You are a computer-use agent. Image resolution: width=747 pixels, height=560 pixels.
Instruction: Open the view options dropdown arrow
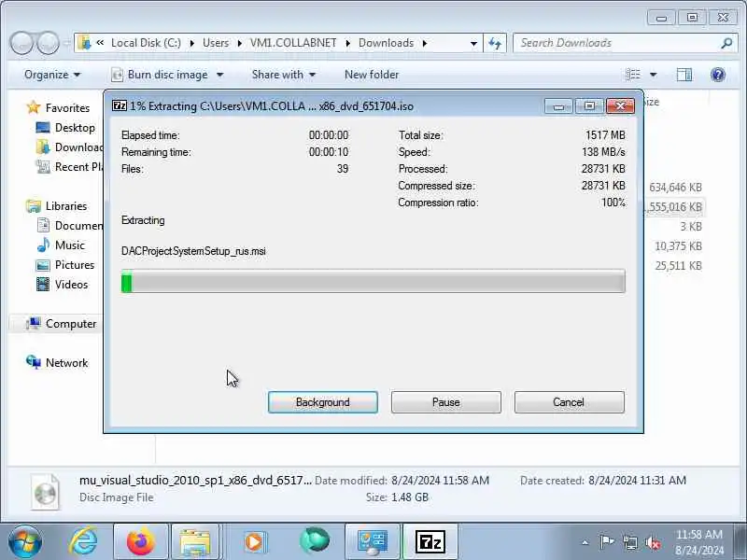pyautogui.click(x=653, y=75)
